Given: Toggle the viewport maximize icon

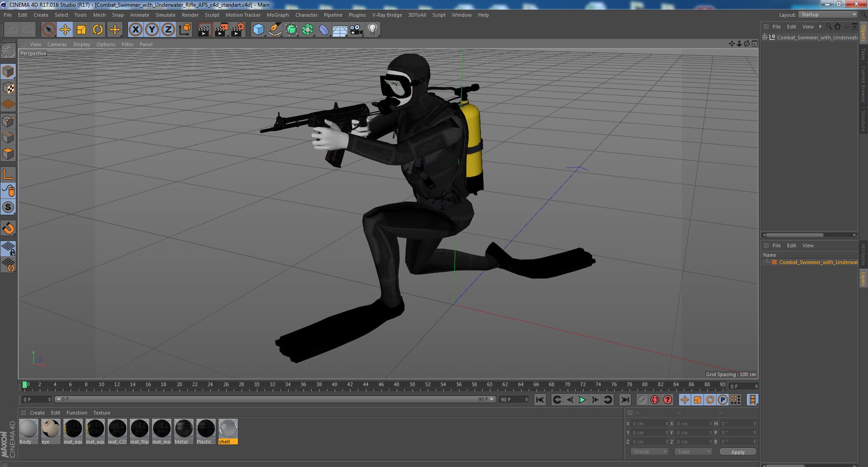Looking at the screenshot, I should pyautogui.click(x=754, y=44).
